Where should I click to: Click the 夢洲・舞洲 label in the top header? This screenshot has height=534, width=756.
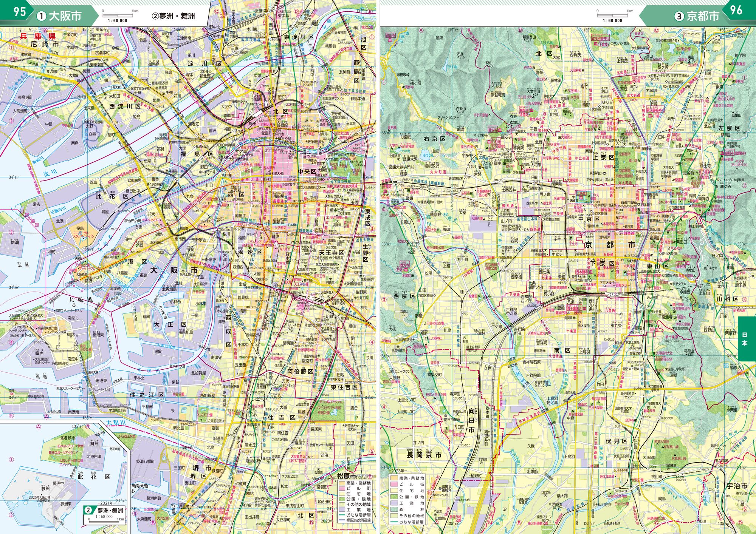173,16
